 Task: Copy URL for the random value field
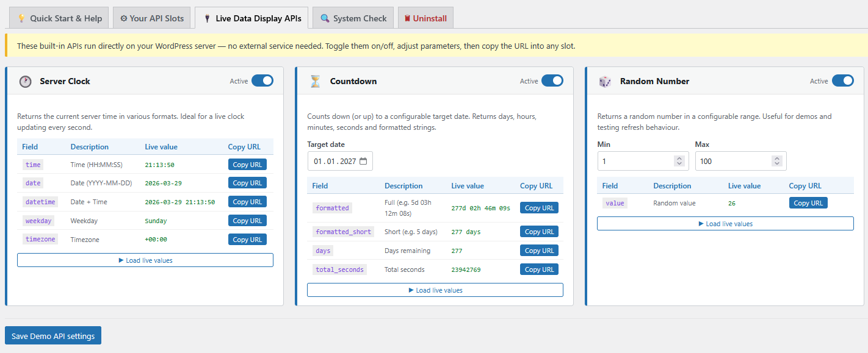[x=808, y=203]
